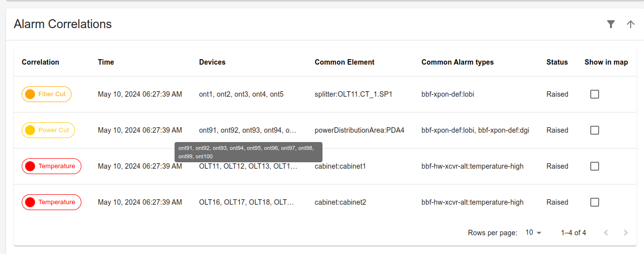Image resolution: width=644 pixels, height=254 pixels.
Task: Select the splitter:OLT11.CT_1.SP1 cell
Action: (354, 94)
